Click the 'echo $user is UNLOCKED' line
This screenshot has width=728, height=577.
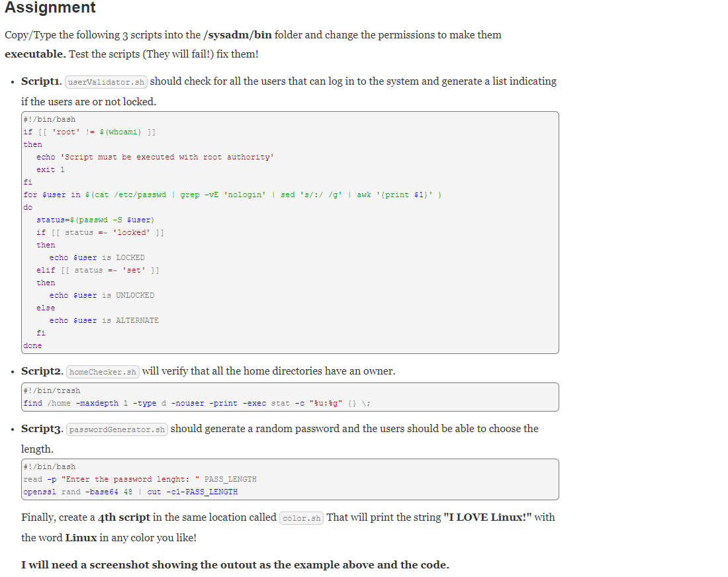click(x=102, y=295)
